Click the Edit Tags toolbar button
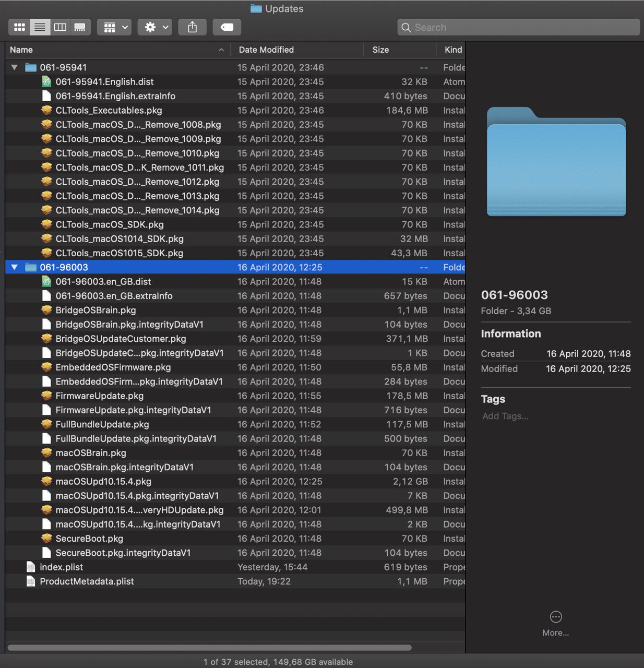The image size is (644, 668). (227, 27)
